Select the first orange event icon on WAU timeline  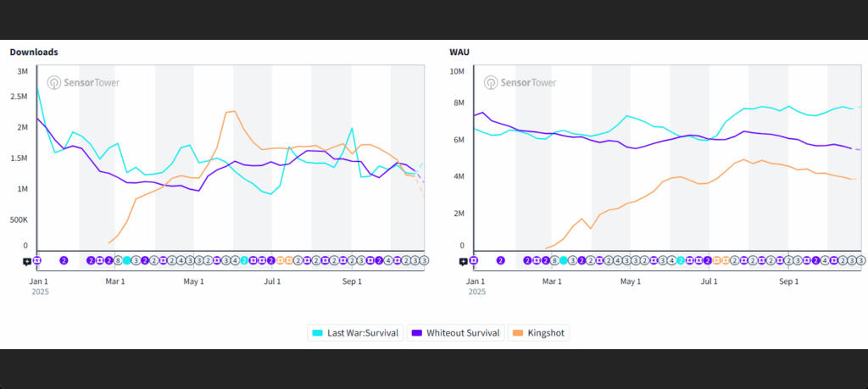(717, 260)
